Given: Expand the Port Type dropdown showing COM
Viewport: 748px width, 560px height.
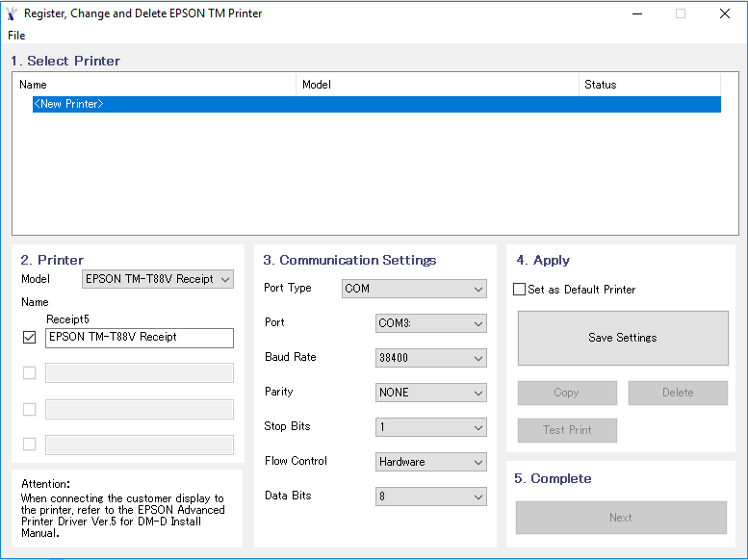Looking at the screenshot, I should click(414, 289).
